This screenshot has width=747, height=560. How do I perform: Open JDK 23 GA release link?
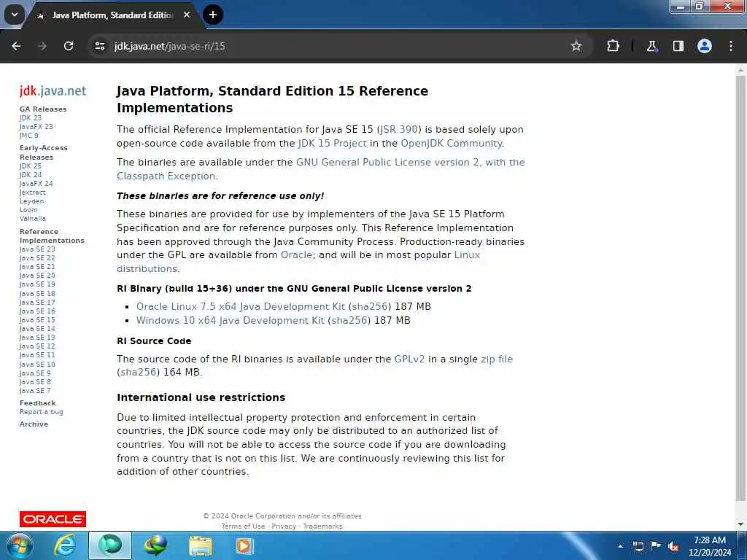click(31, 117)
